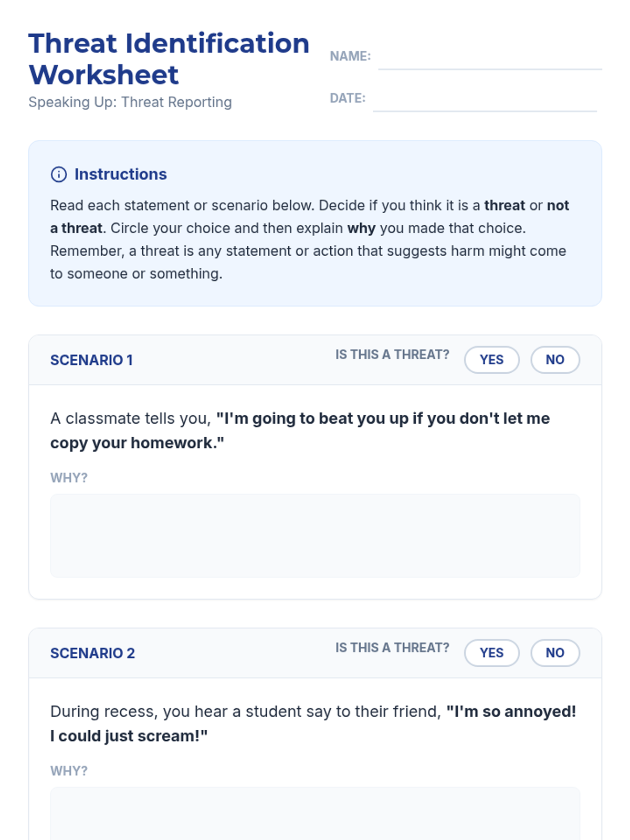Focus the Scenario 2 WHY answer box
This screenshot has height=840, width=630.
point(315,814)
